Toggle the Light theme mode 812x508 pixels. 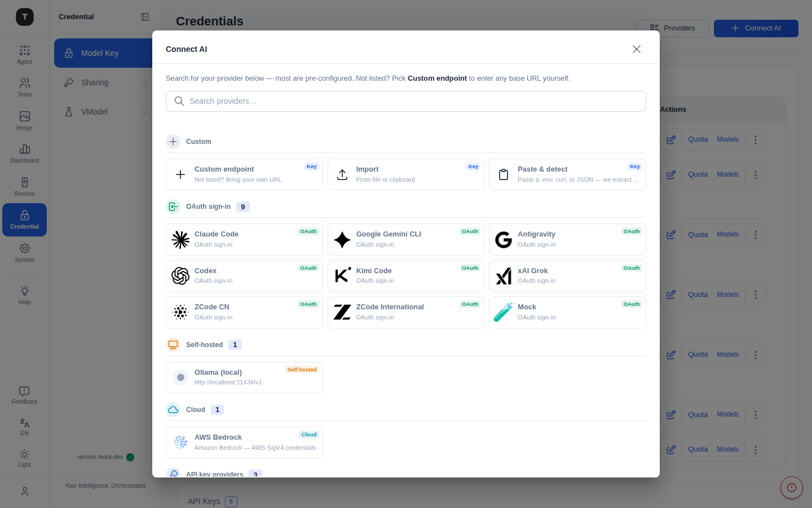[24, 458]
